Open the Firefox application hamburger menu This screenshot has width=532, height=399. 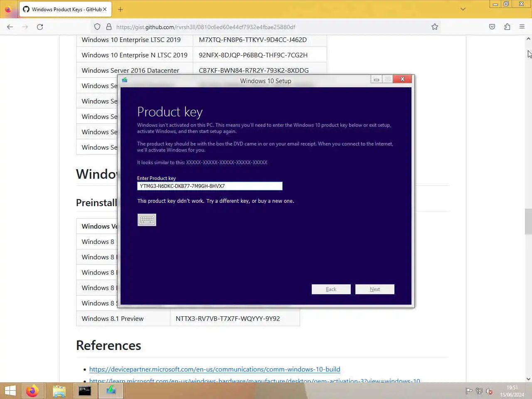[x=522, y=27]
